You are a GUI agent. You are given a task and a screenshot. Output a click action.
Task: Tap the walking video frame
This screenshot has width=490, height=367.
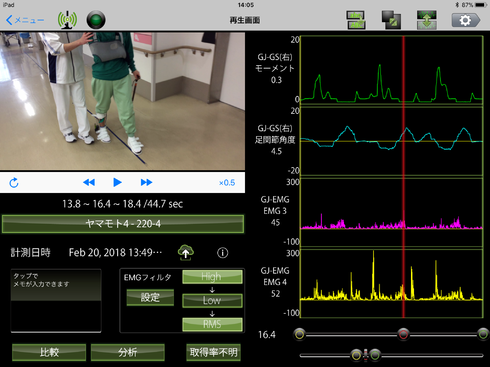(122, 101)
